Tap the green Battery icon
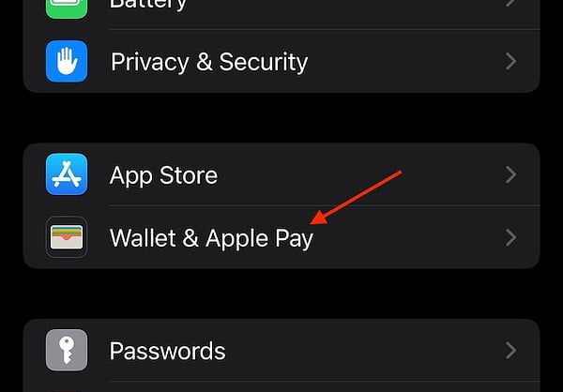 tap(67, 9)
